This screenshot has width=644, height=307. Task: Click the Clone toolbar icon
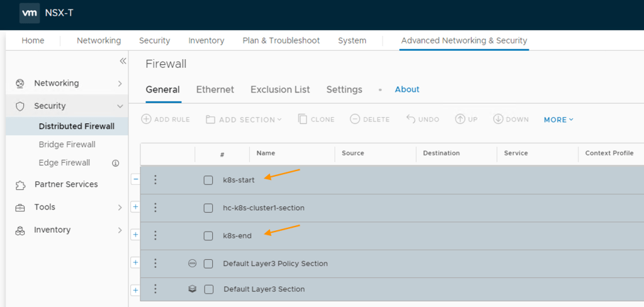302,119
